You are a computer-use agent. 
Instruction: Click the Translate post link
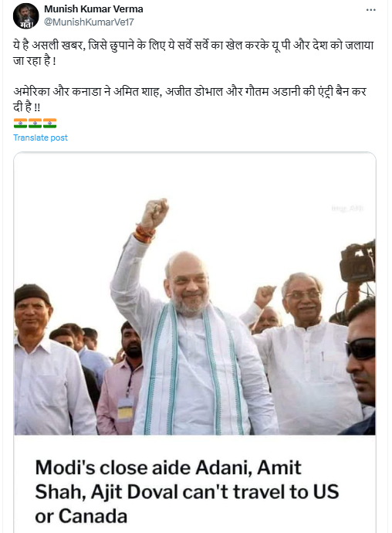[x=40, y=137]
